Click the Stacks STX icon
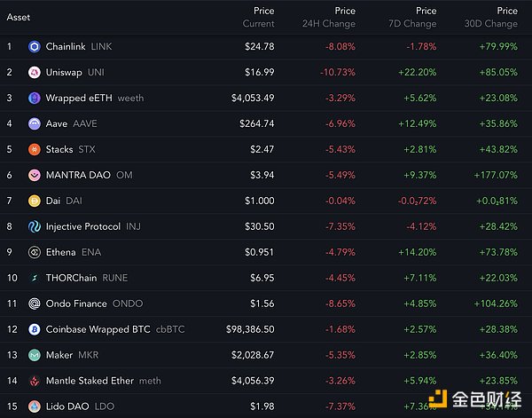Screen dimensions: 532x418 (x=35, y=149)
